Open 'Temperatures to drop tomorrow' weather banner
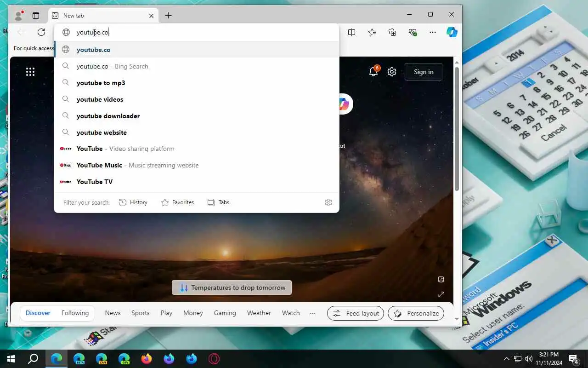Screen dimensions: 588x368 click(x=232, y=287)
